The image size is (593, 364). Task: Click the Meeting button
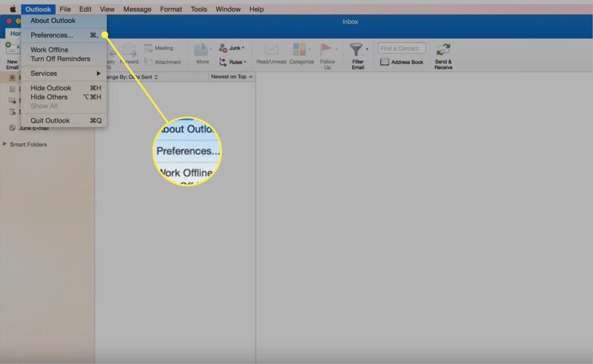click(159, 48)
